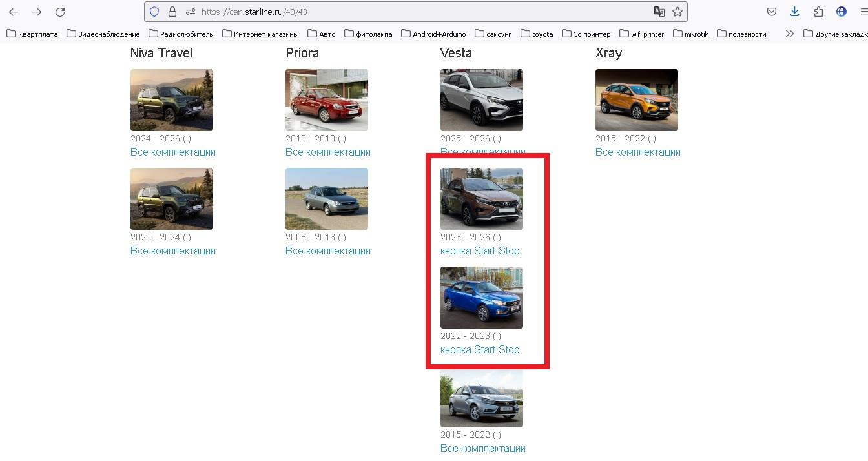Open Vesta 2022 - 2023 blue car thumbnail
868x461 pixels.
point(482,298)
